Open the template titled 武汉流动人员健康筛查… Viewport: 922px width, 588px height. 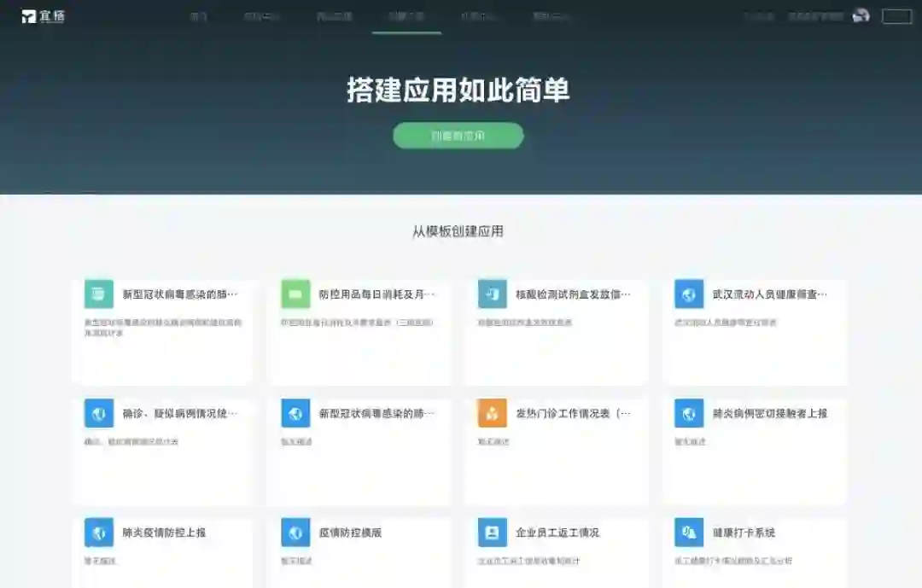(x=770, y=294)
